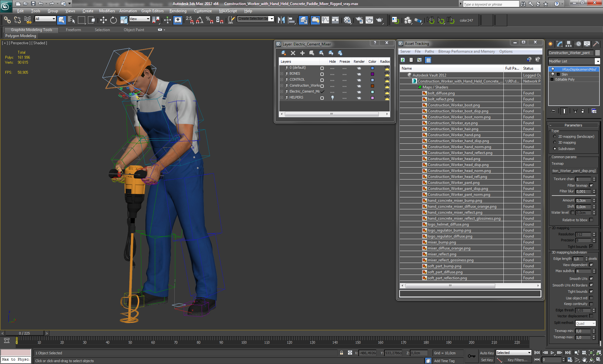
Task: Open the Modifiers menu
Action: [107, 11]
